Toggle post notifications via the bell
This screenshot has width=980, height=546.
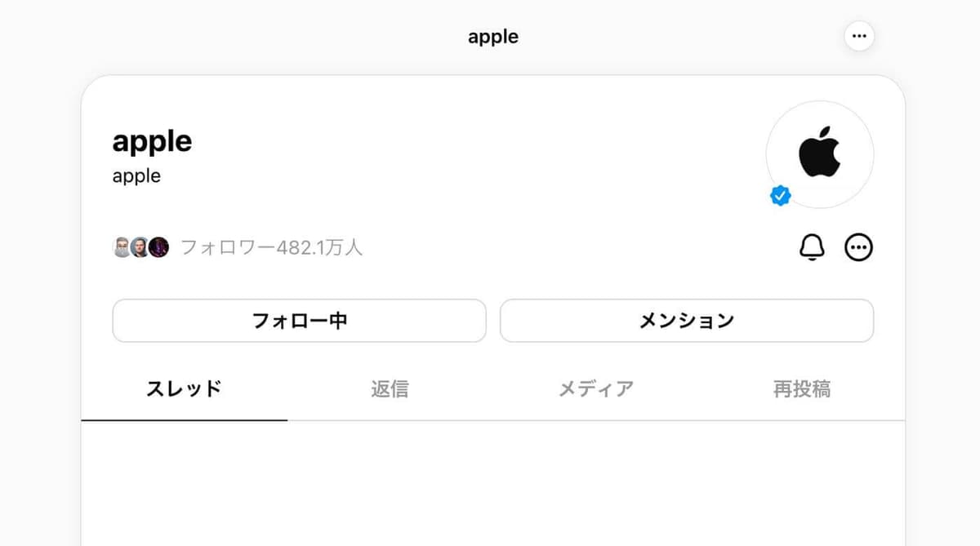pyautogui.click(x=810, y=246)
